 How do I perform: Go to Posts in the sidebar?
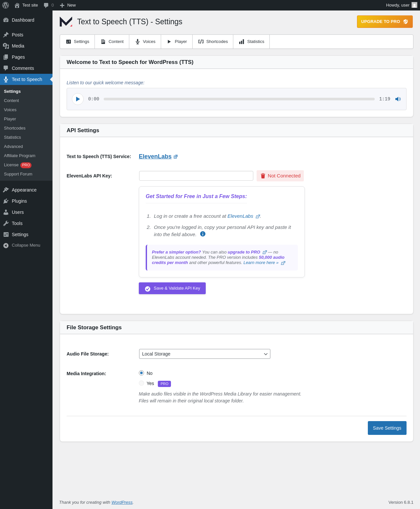coord(26,35)
